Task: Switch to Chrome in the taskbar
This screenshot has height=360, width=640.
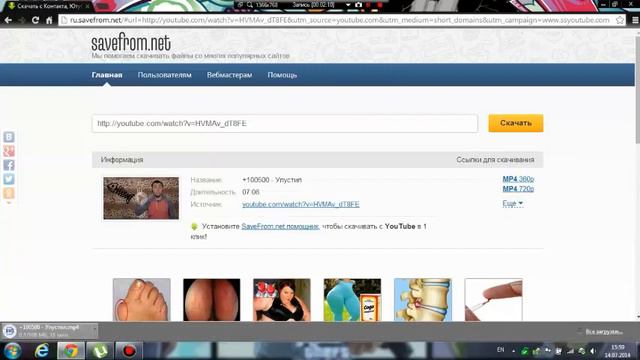Action: (x=71, y=351)
